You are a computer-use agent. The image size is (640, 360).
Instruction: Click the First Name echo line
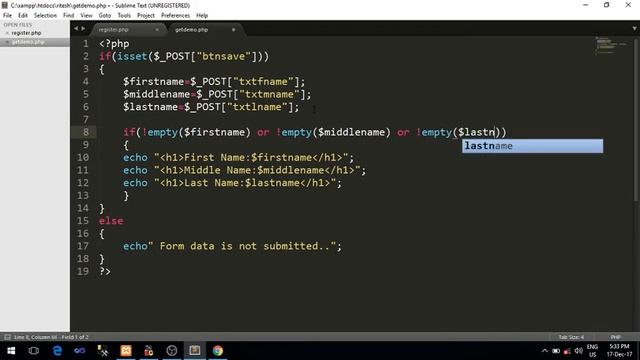(x=238, y=158)
